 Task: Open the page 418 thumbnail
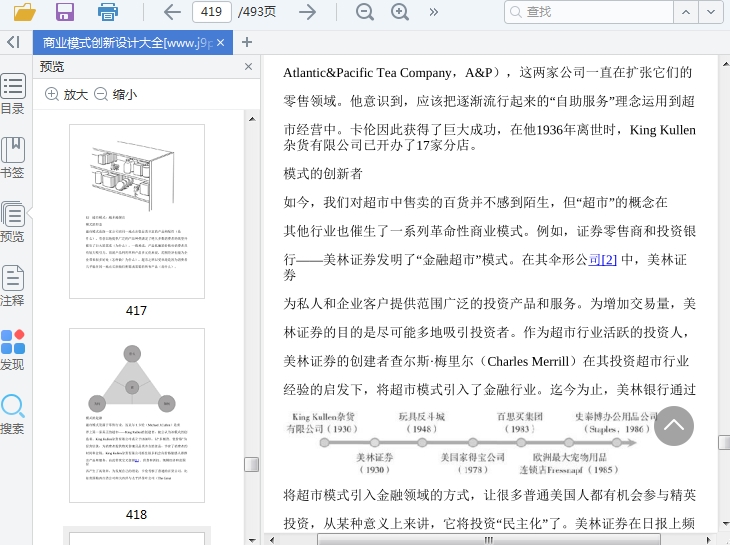point(136,415)
